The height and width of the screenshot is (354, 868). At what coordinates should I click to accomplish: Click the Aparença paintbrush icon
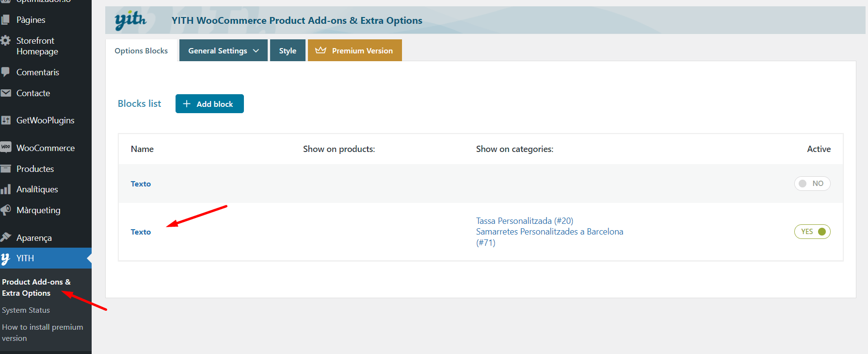pos(5,237)
